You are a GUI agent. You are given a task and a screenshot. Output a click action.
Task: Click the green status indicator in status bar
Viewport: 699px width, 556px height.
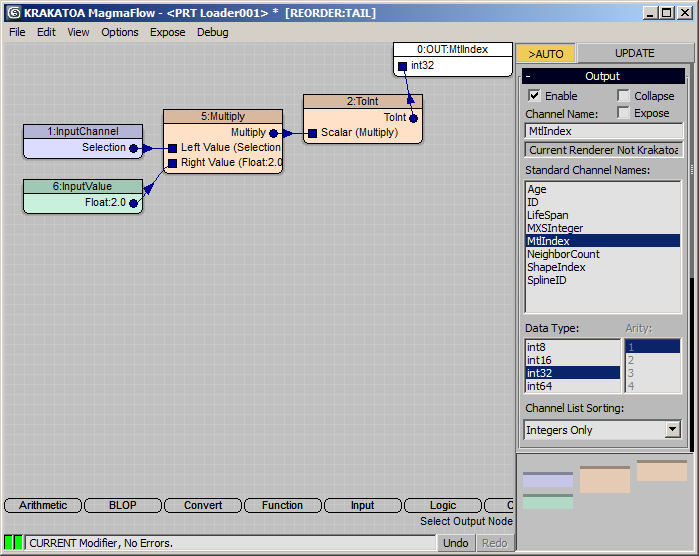point(13,543)
